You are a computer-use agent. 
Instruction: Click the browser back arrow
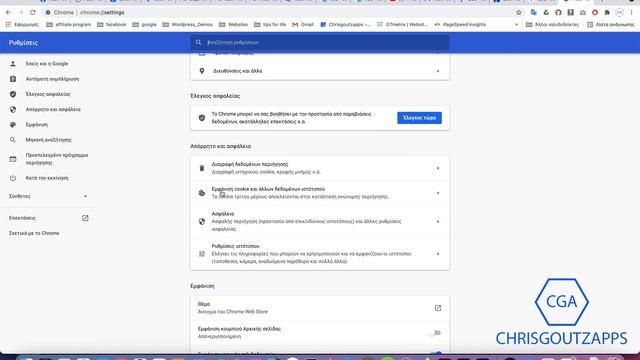[x=9, y=13]
